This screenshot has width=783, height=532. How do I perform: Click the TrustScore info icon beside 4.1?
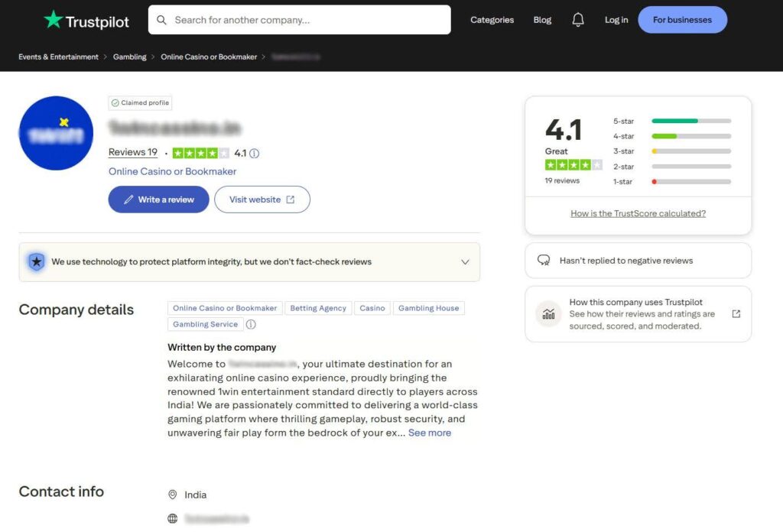click(x=255, y=153)
